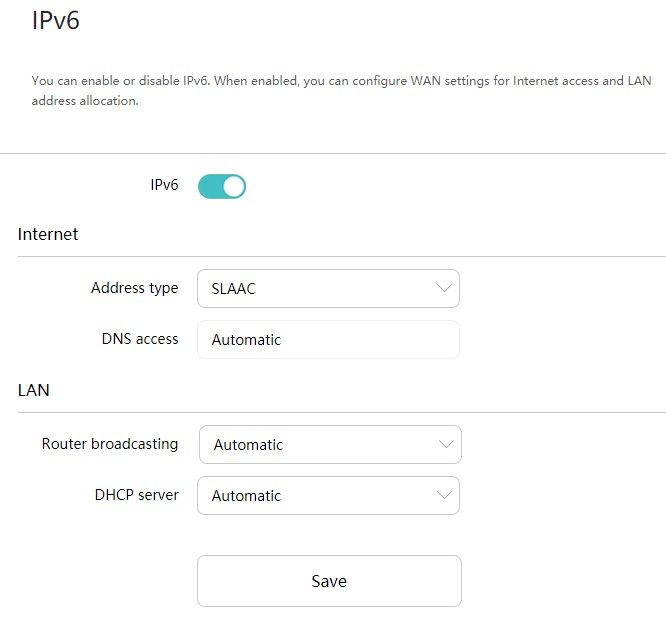The image size is (666, 630).
Task: Click the IPv6 page heading
Action: (56, 21)
